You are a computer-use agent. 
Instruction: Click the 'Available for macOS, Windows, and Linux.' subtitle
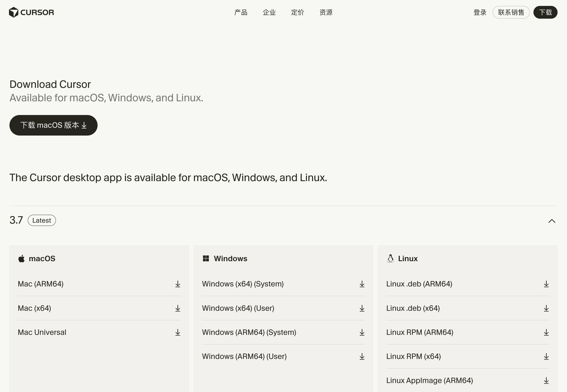[x=106, y=98]
